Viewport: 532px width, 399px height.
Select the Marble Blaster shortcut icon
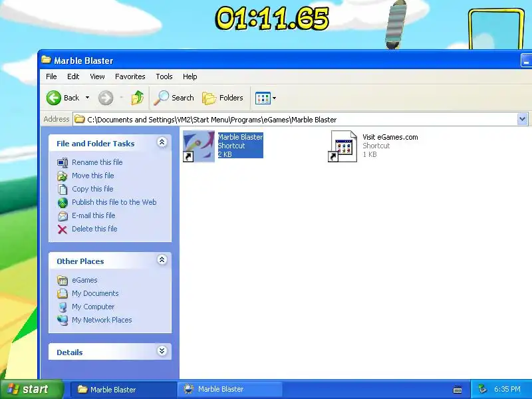click(x=199, y=146)
